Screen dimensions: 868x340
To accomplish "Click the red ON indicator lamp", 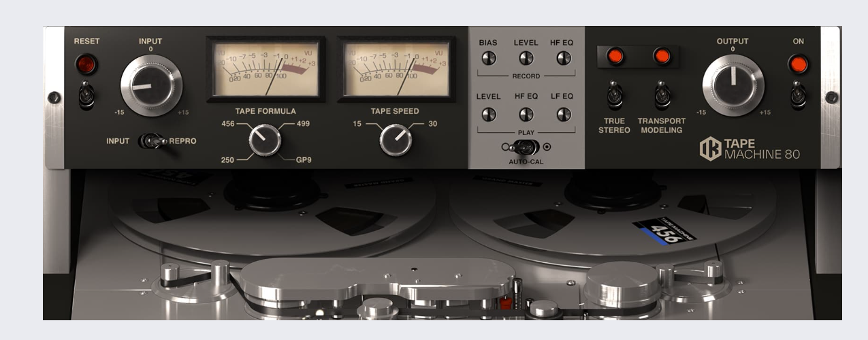I will tap(798, 65).
